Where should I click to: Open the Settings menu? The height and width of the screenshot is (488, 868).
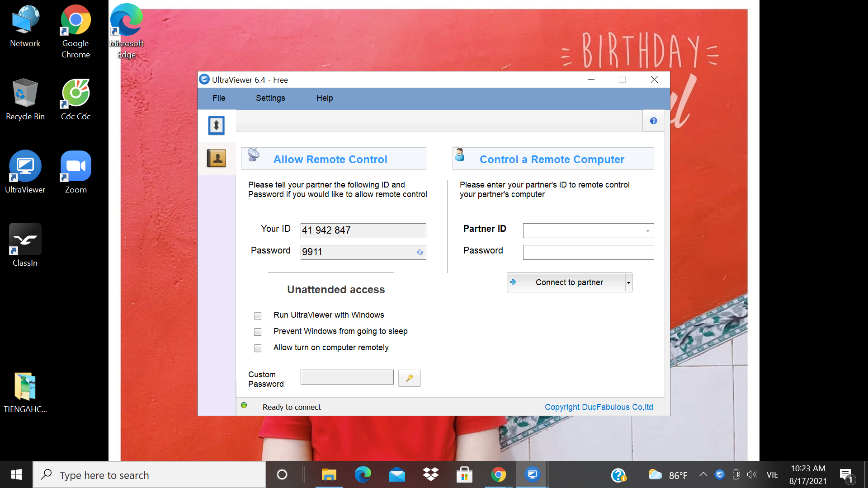tap(270, 98)
